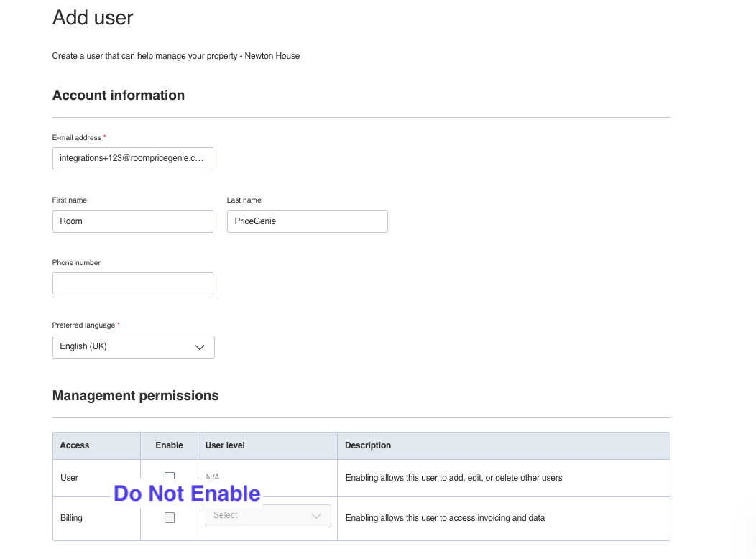Viewport: 756px width, 559px height.
Task: Click the Enable column header
Action: pyautogui.click(x=170, y=445)
